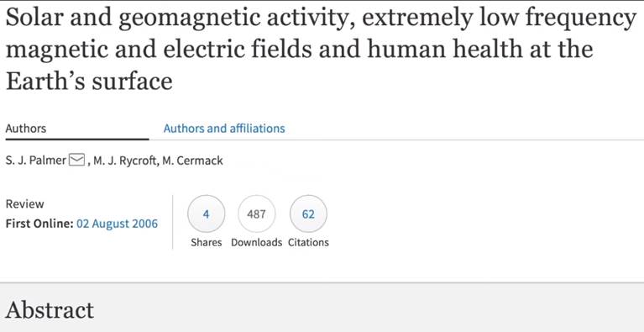Click the number 62 in citations circle
Screen dimensions: 644x332
point(308,214)
